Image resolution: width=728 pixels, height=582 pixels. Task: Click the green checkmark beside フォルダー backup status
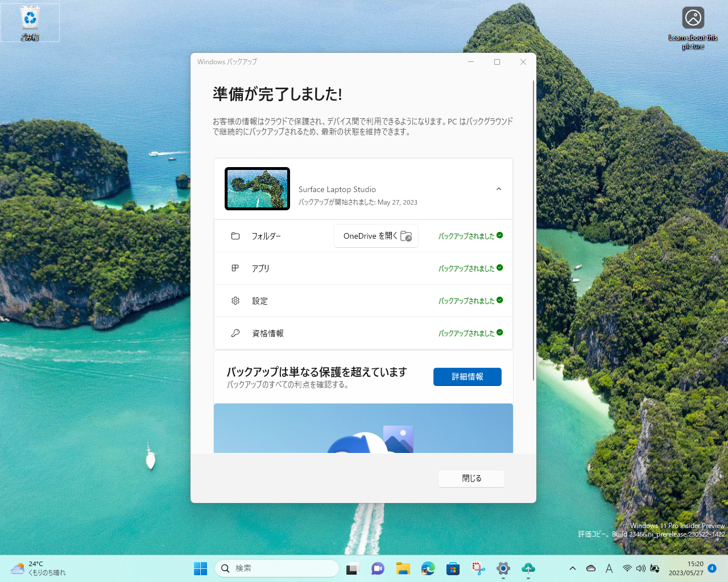(x=499, y=235)
